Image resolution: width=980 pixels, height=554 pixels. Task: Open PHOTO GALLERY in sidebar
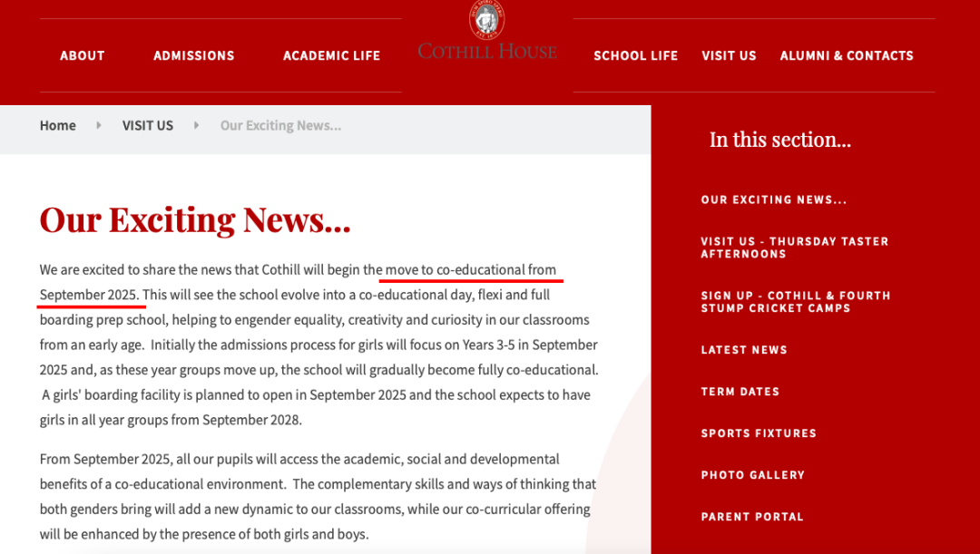coord(752,475)
